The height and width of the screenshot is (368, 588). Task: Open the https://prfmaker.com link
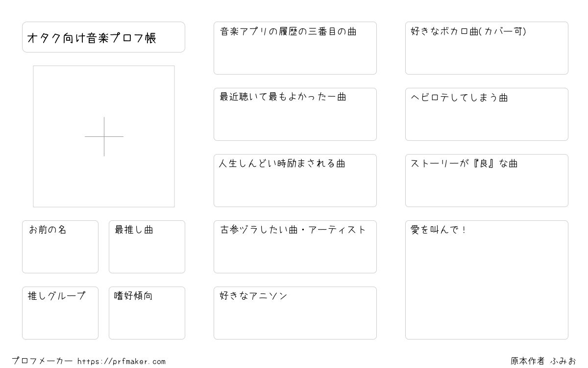tap(122, 362)
